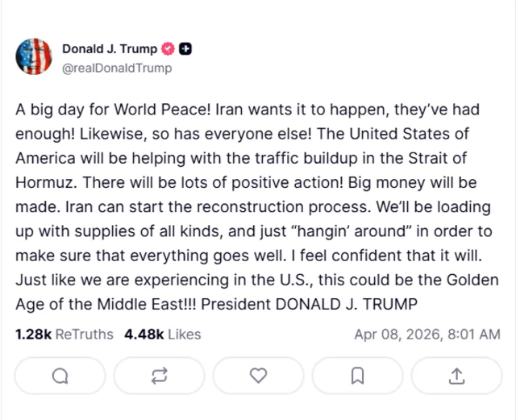
Task: Click the "Golden" word ending the line
Action: (474, 281)
